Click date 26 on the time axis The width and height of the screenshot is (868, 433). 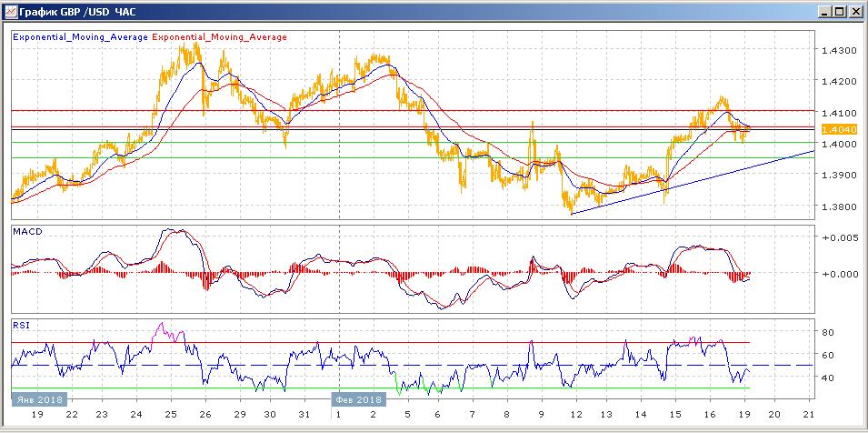tap(205, 415)
